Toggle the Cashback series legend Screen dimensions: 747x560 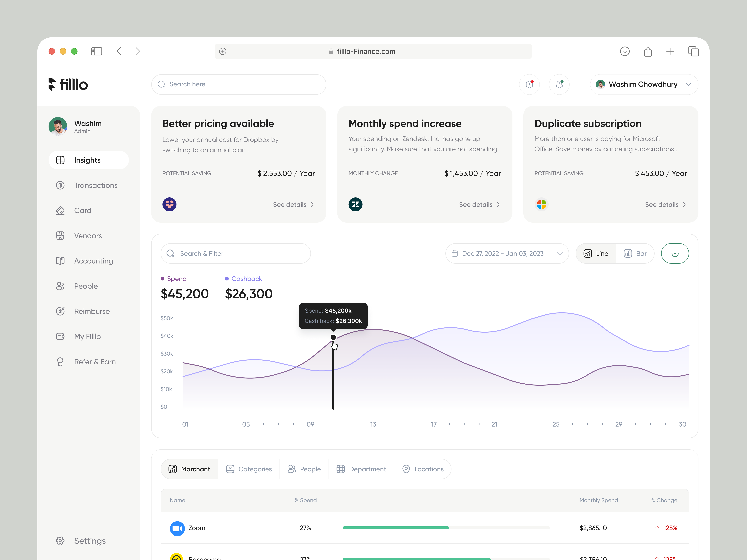coord(244,278)
